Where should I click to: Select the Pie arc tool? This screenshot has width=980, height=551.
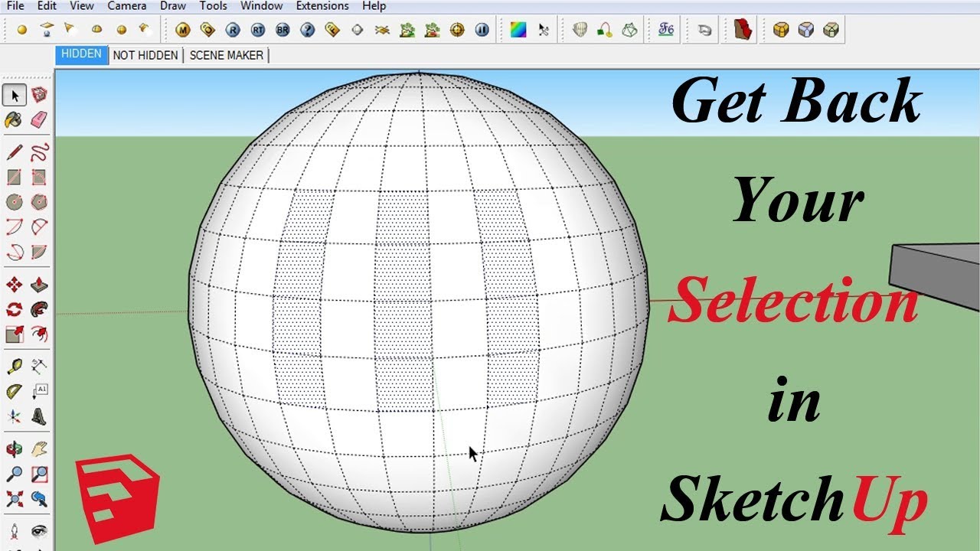[39, 252]
